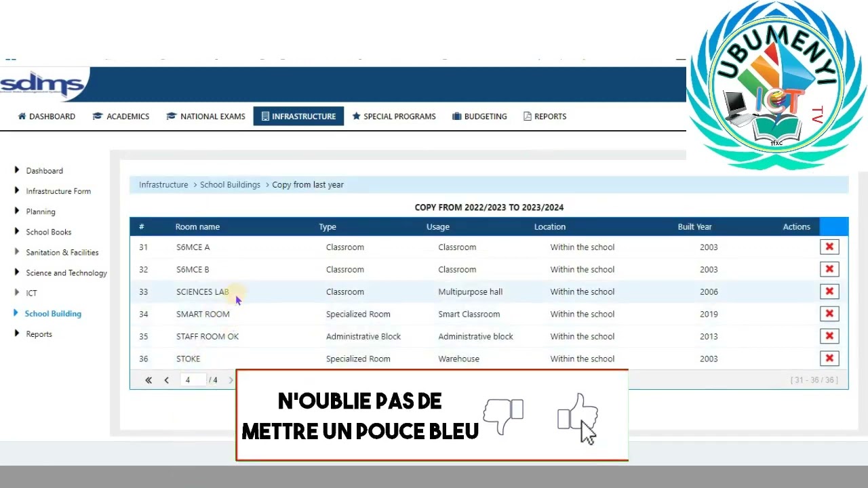The image size is (868, 488).
Task: Delete the S6MCE A row
Action: [x=829, y=247]
